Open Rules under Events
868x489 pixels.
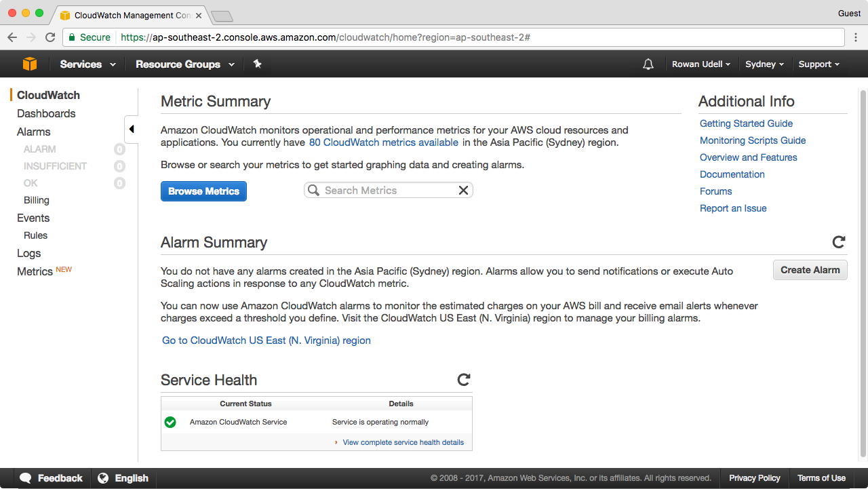pyautogui.click(x=35, y=235)
